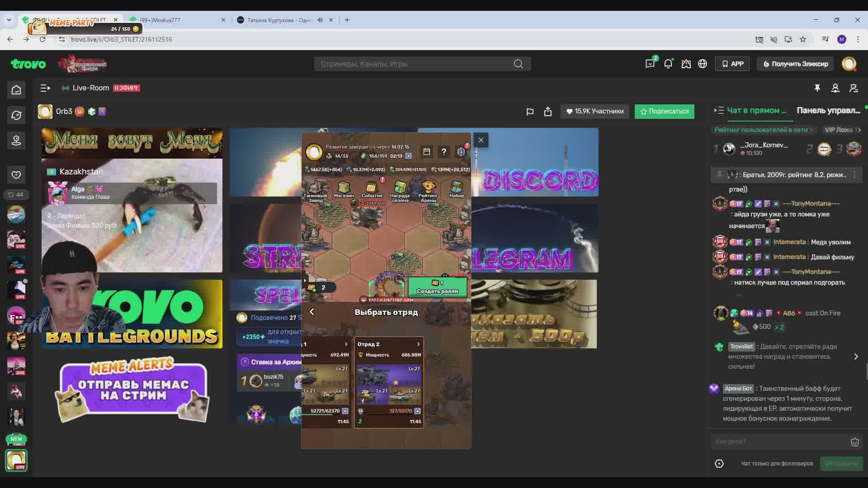The width and height of the screenshot is (868, 488).
Task: Open the chat users icon
Action: coord(835,88)
